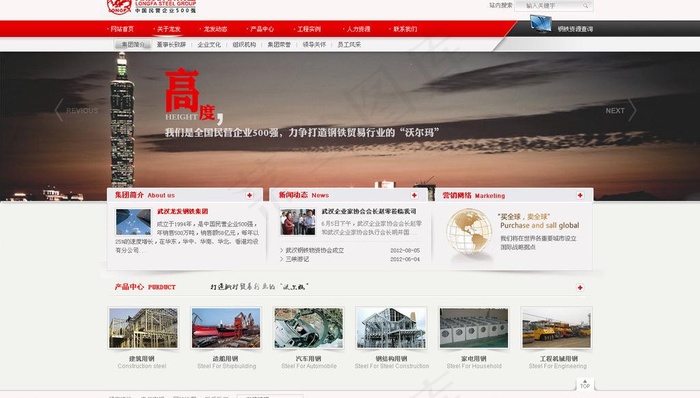Screen dimensions: 700x398
Task: Expand the Marketing panel plus icon
Action: [x=579, y=195]
